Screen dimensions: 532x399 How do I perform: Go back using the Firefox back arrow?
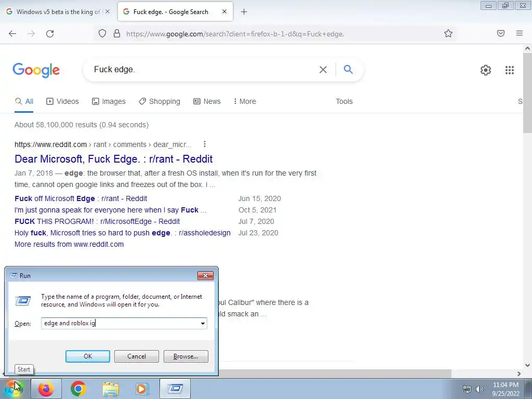[12, 34]
